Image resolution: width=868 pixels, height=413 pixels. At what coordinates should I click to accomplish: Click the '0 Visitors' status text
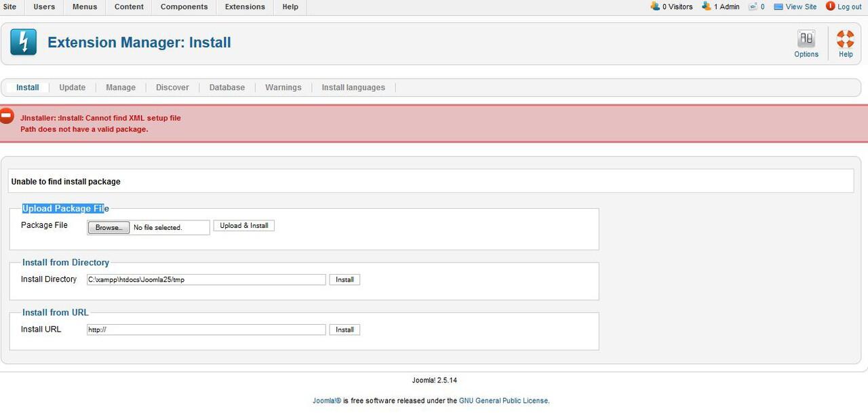pyautogui.click(x=677, y=7)
